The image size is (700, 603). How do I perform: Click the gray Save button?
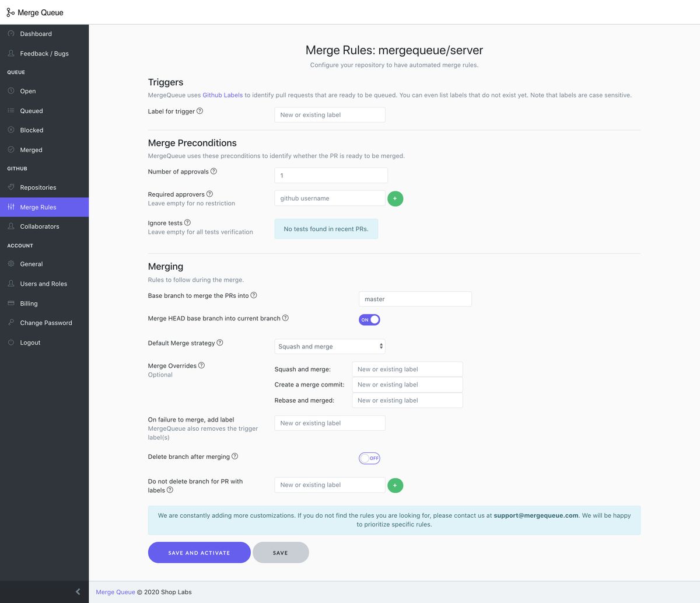[x=281, y=553]
